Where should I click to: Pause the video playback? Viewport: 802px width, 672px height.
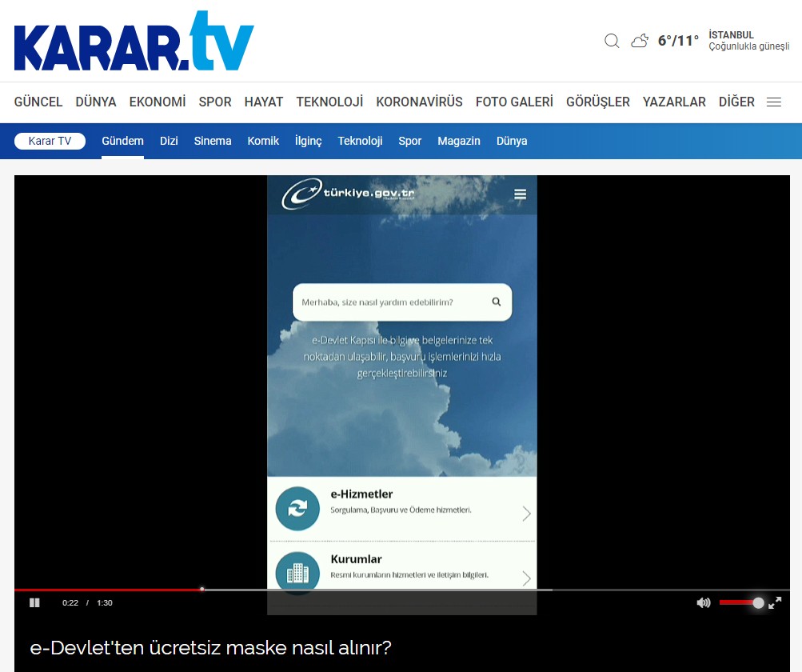pos(34,602)
